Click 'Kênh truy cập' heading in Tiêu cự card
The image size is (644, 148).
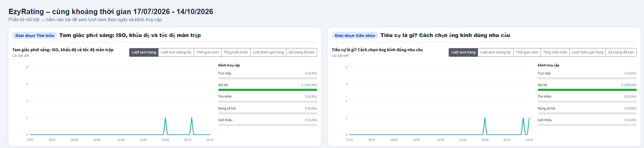click(x=548, y=65)
